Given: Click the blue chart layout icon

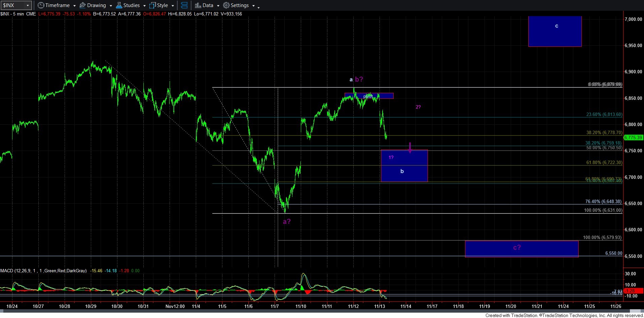Looking at the screenshot, I should pyautogui.click(x=184, y=5).
